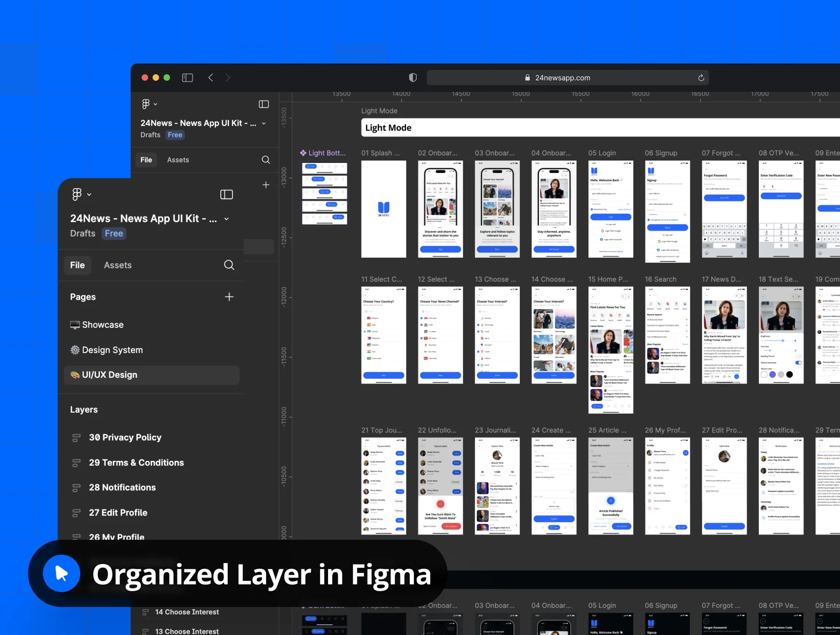Click 17 News D... frame label

coord(721,279)
